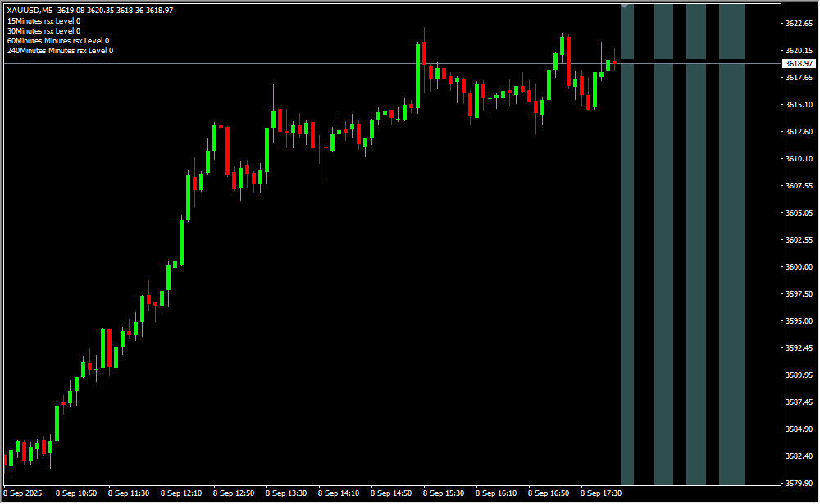Click the 8 Sep 13:30 time label
The height and width of the screenshot is (504, 820).
point(286,493)
